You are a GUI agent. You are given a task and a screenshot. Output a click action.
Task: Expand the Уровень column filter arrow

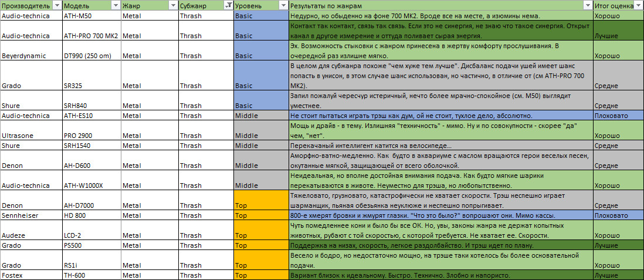click(284, 5)
